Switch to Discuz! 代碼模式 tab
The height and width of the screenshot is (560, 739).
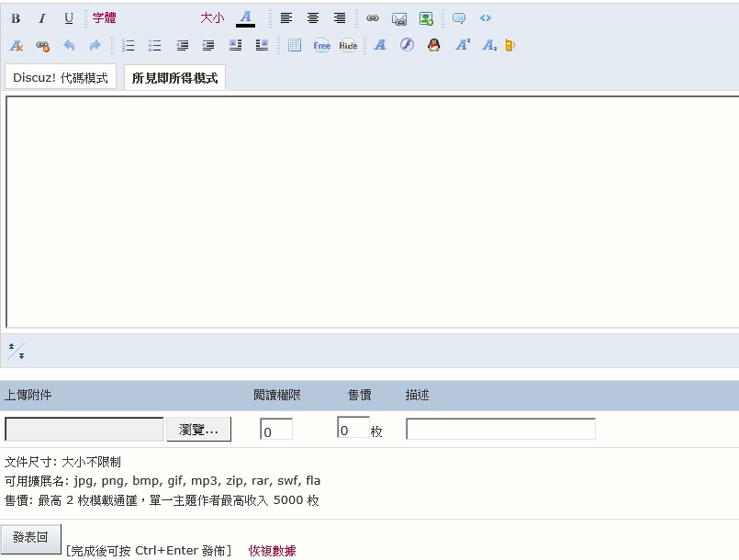click(x=61, y=77)
